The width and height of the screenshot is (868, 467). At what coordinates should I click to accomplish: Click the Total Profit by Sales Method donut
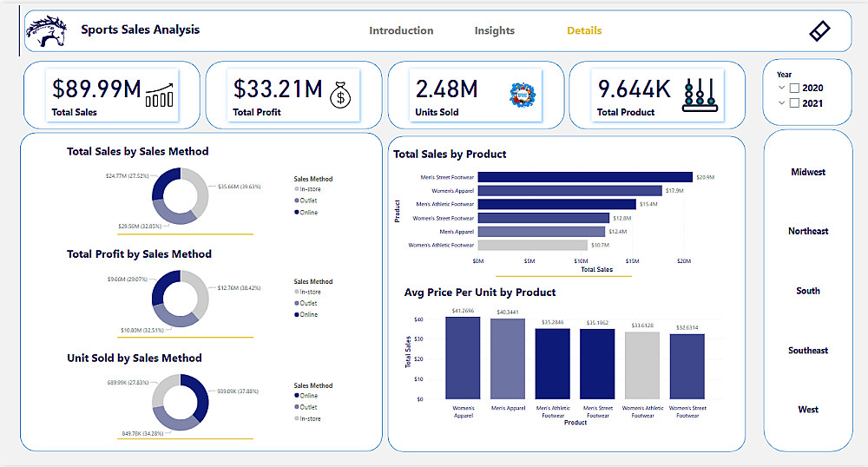180,299
